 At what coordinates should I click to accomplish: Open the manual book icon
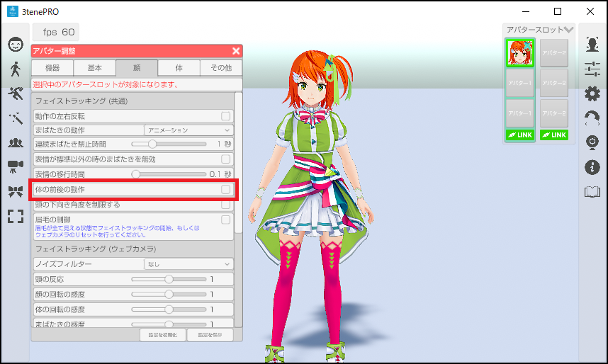click(x=592, y=192)
